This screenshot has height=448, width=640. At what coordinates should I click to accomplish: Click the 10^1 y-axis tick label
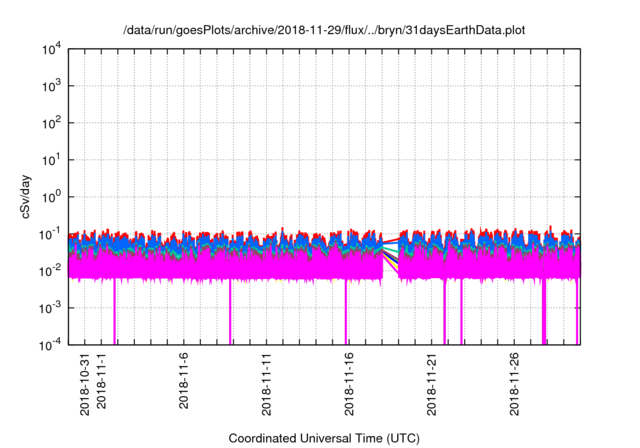pos(51,160)
